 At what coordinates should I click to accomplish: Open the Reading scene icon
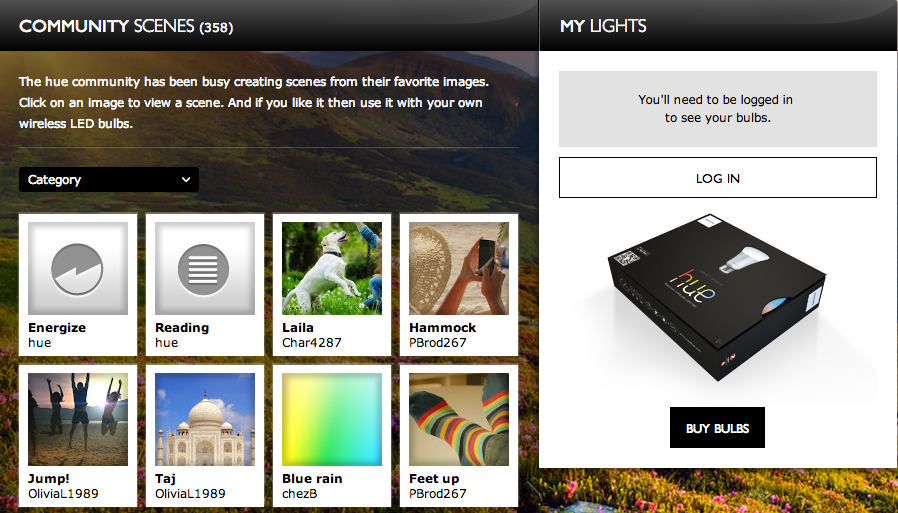tap(205, 269)
